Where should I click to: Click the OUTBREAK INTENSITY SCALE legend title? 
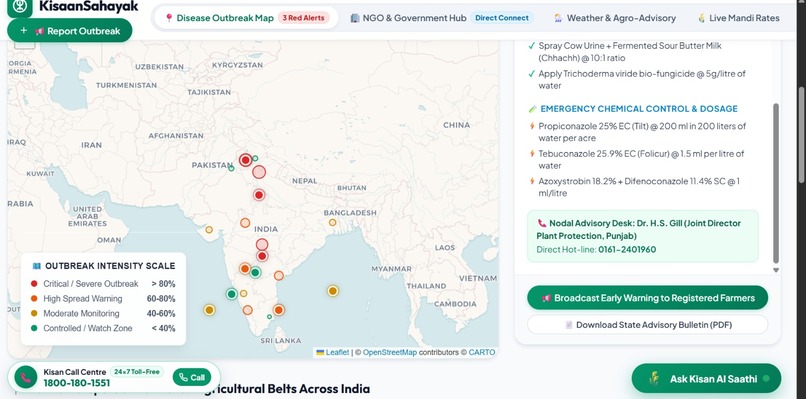[x=110, y=266]
